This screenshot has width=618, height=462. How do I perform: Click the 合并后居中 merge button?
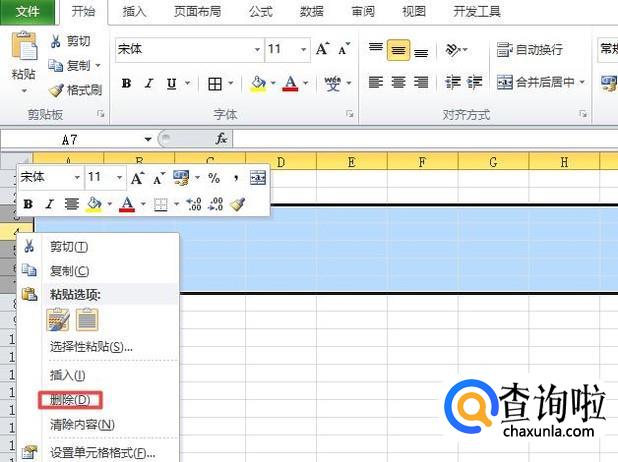(538, 82)
